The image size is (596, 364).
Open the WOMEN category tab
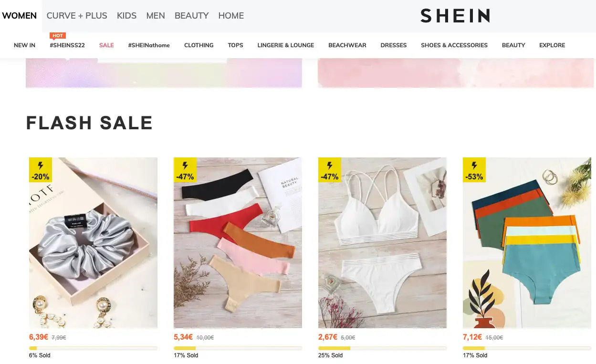pyautogui.click(x=20, y=16)
